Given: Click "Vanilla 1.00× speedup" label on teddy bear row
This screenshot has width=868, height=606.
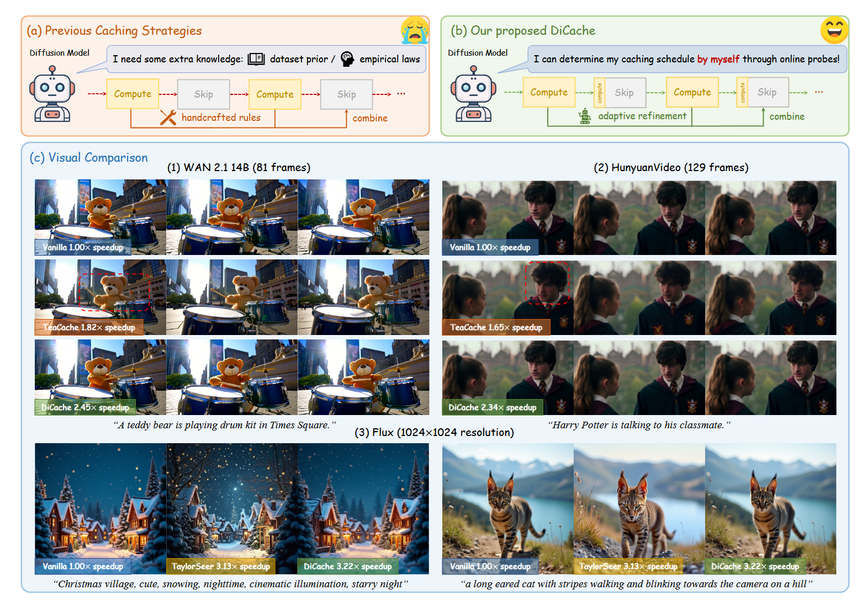Looking at the screenshot, I should click(x=83, y=247).
